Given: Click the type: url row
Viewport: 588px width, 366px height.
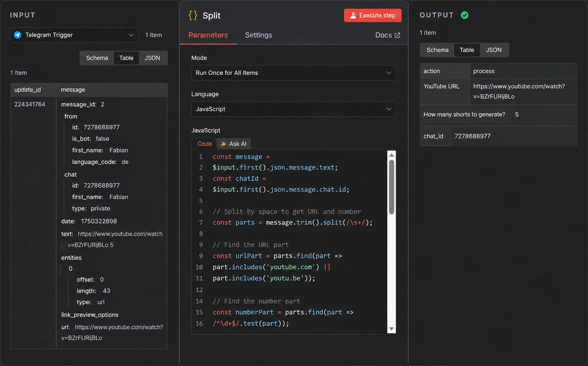Looking at the screenshot, I should pos(91,302).
